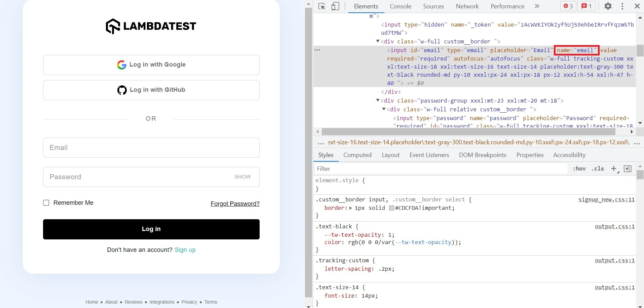Open the Computed styles tab

[357, 155]
